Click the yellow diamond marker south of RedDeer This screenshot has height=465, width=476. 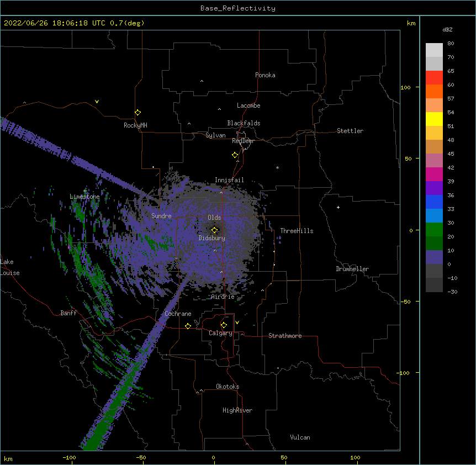[x=235, y=155]
